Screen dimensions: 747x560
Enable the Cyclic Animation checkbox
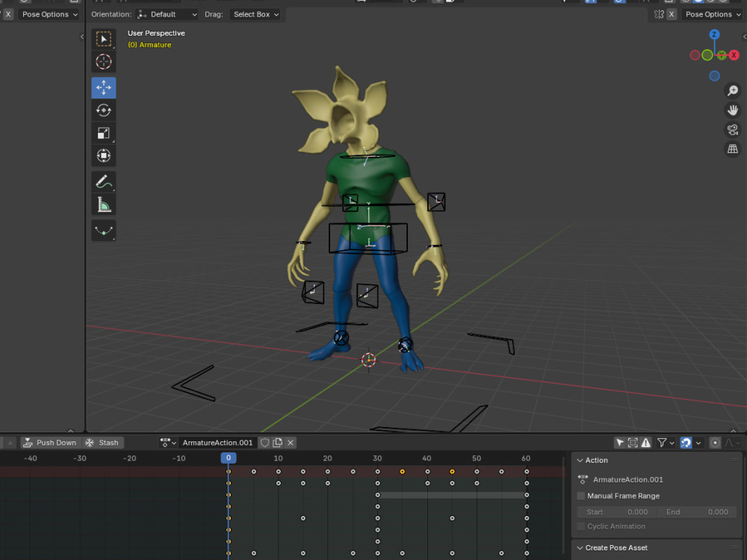click(581, 526)
